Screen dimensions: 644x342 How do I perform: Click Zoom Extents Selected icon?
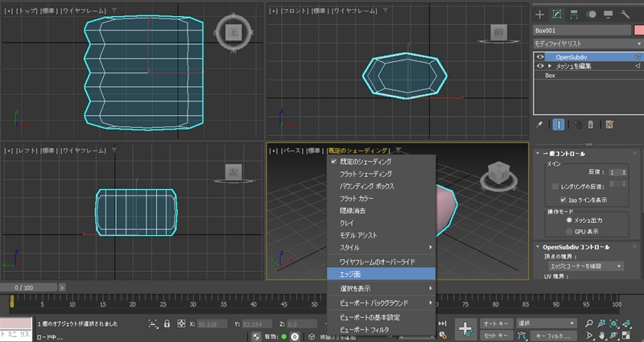[614, 323]
